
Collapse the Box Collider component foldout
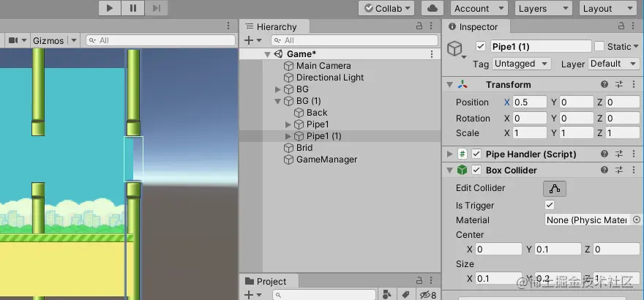click(x=450, y=170)
